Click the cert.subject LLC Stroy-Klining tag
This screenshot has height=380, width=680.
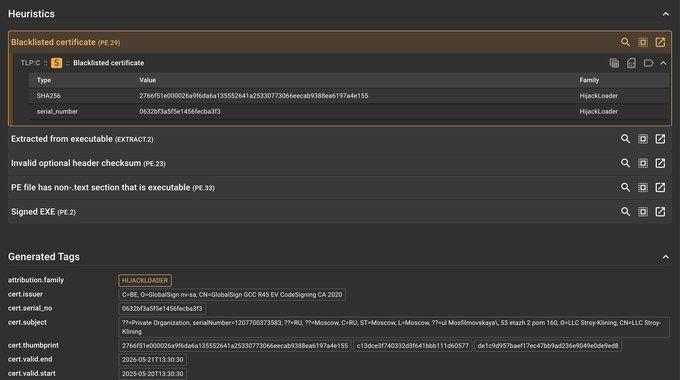394,327
